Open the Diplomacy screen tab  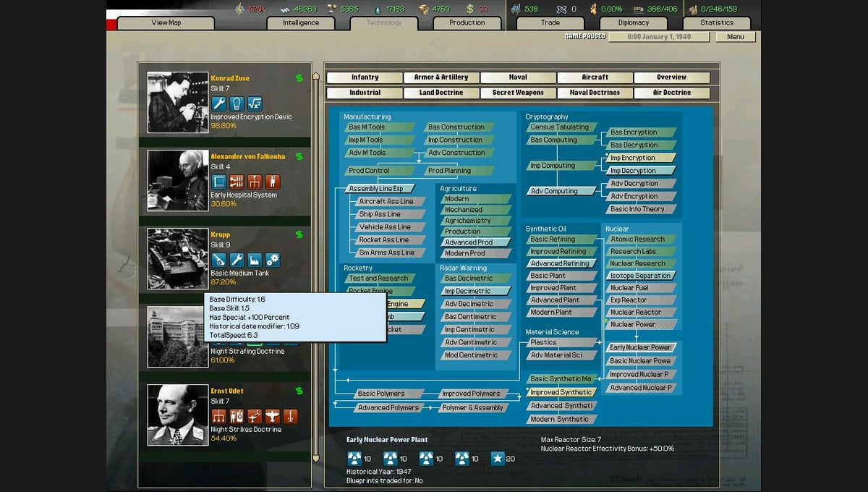coord(634,23)
